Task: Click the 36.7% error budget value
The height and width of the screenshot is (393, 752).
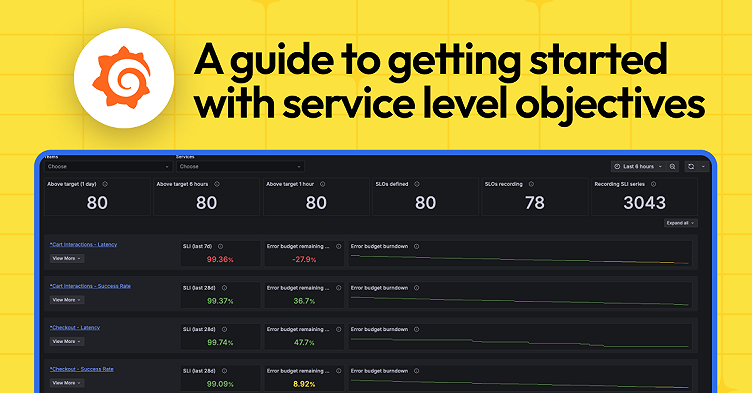Action: coord(304,301)
